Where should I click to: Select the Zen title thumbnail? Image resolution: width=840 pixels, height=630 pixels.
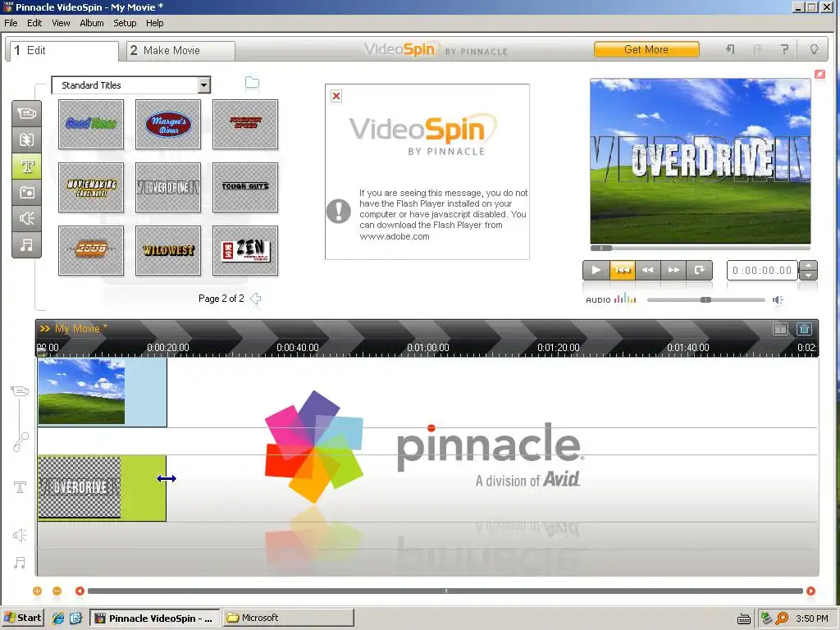(x=245, y=250)
